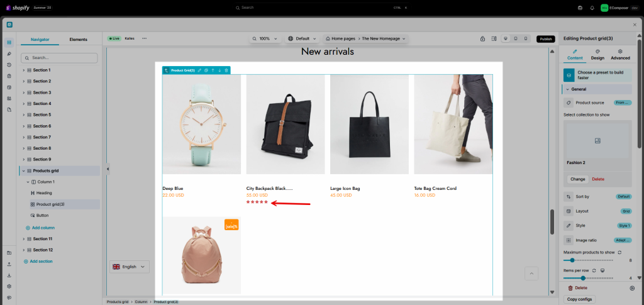
Task: Click red Delete link under Fashion 2
Action: 598,179
